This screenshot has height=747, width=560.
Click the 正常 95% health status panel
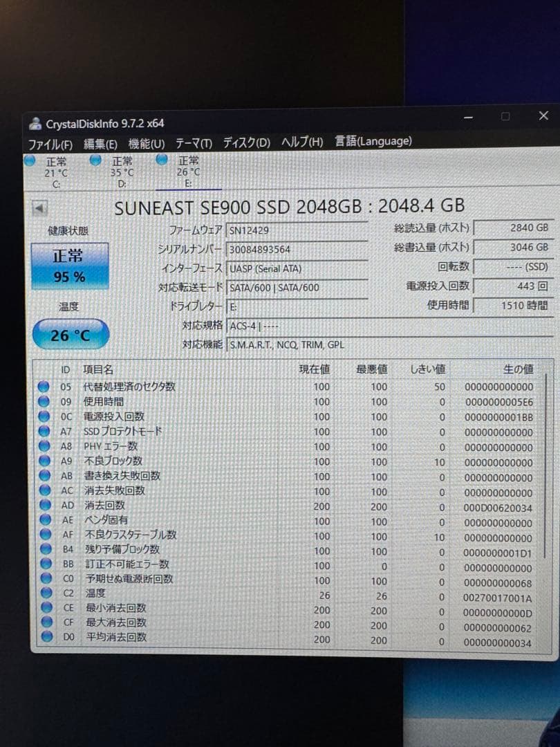click(x=68, y=266)
